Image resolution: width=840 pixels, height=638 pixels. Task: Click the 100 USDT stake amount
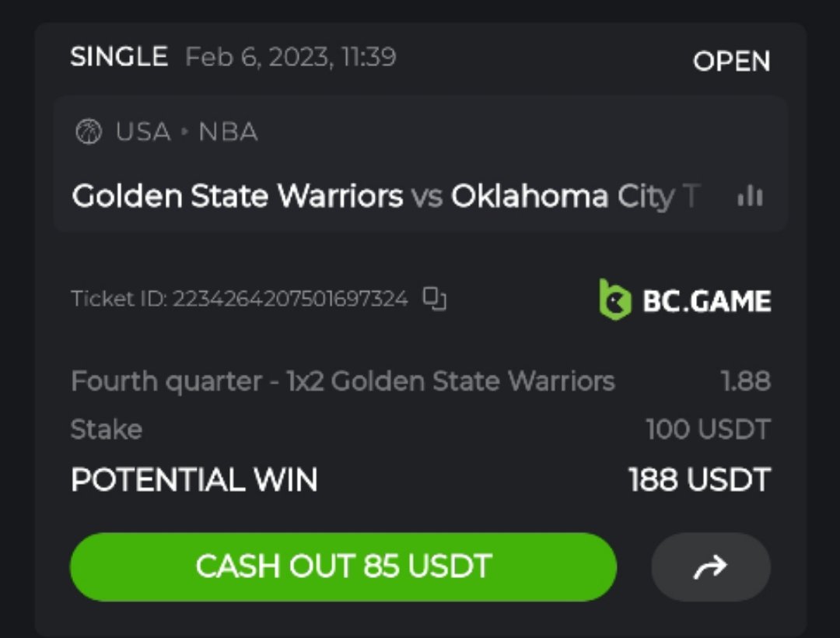[x=708, y=429]
